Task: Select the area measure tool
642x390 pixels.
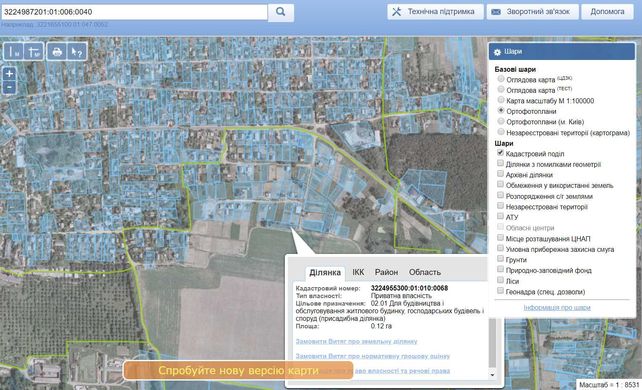Action: pyautogui.click(x=34, y=52)
